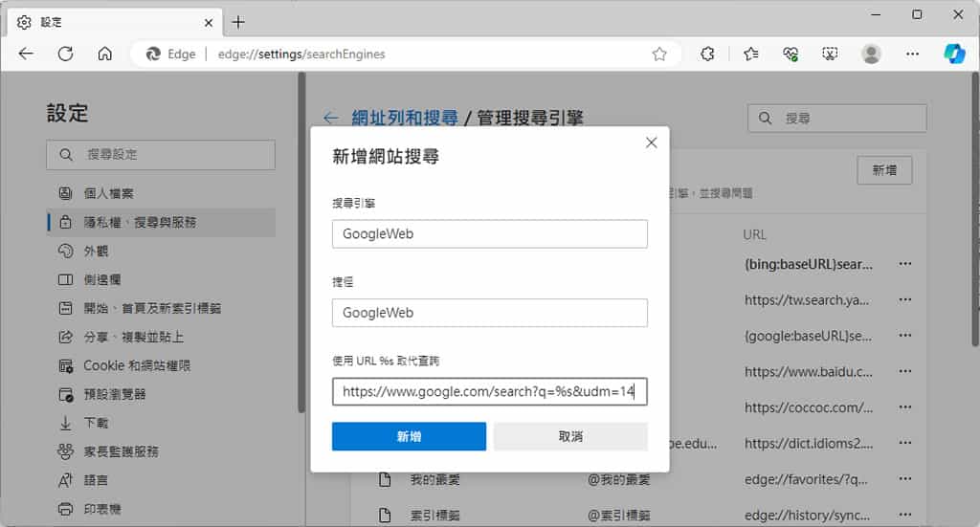Click the sidebar scrollbar beside settings menu
980x527 pixels.
coord(301,244)
